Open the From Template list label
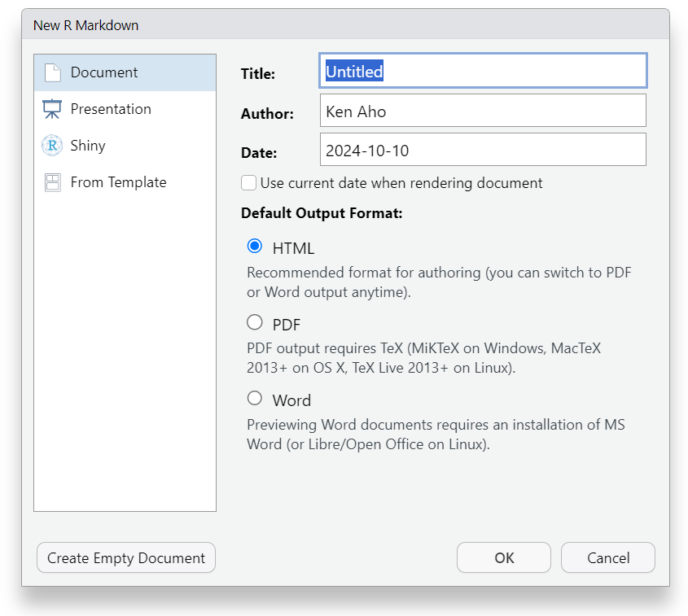This screenshot has width=688, height=616. coord(119,182)
